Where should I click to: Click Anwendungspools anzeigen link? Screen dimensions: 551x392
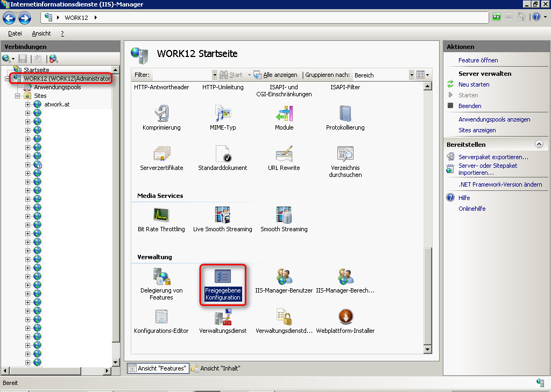tap(494, 119)
